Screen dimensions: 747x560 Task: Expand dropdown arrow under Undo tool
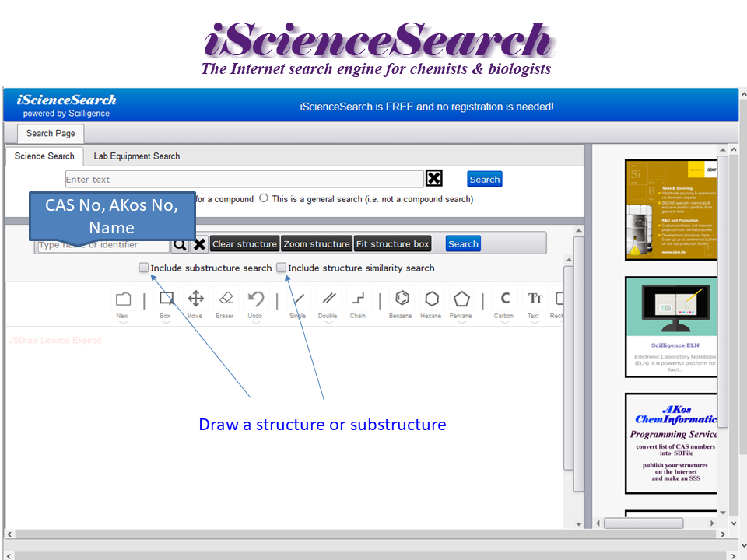(x=256, y=322)
